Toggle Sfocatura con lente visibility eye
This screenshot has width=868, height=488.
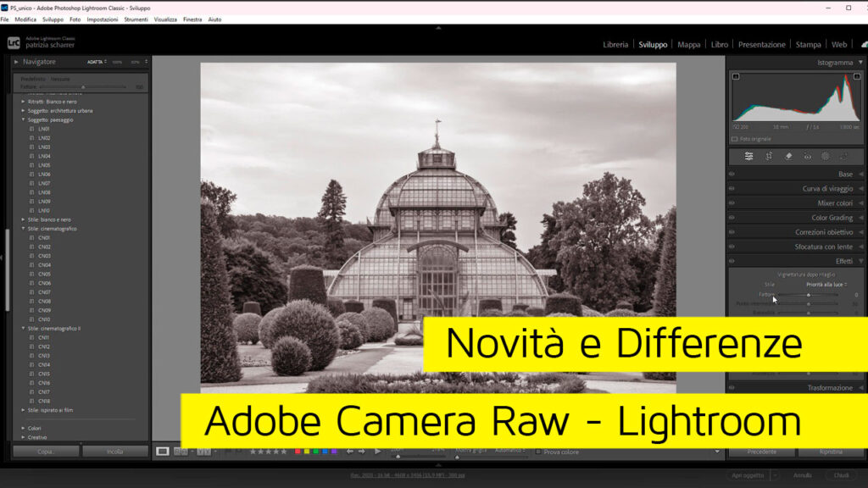click(732, 247)
